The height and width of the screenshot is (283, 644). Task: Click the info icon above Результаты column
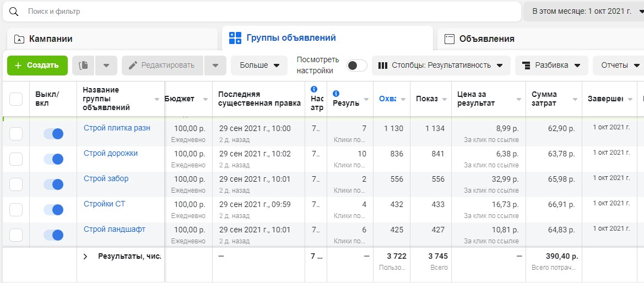[336, 93]
